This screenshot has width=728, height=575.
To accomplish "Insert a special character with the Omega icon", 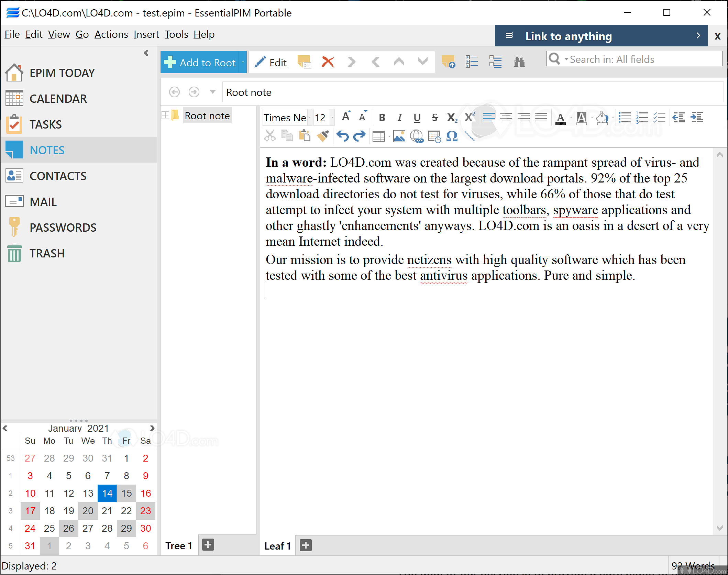I will pos(452,136).
